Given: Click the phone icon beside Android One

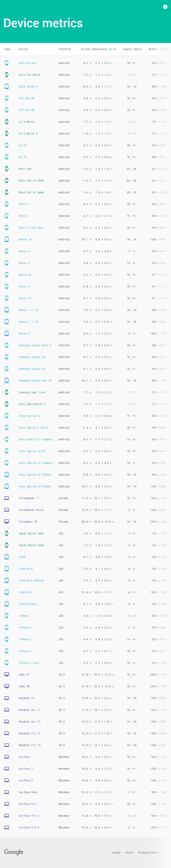Looking at the screenshot, I should coord(6,63).
